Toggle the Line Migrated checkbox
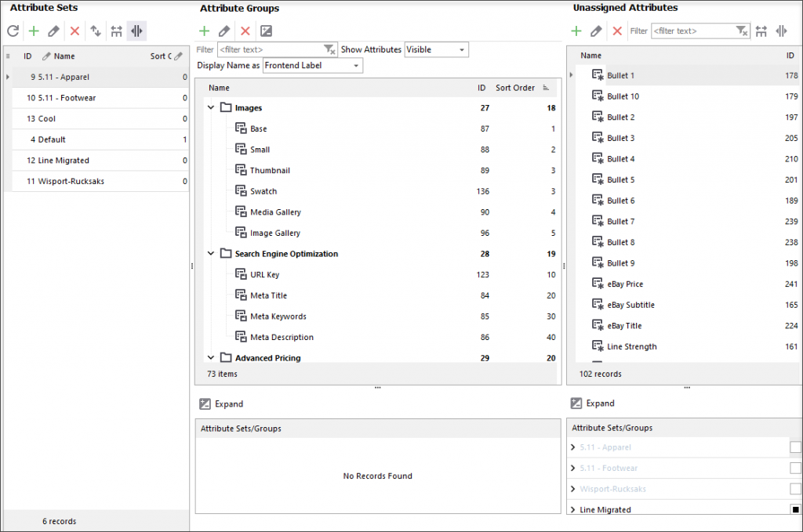The image size is (803, 532). pyautogui.click(x=795, y=509)
